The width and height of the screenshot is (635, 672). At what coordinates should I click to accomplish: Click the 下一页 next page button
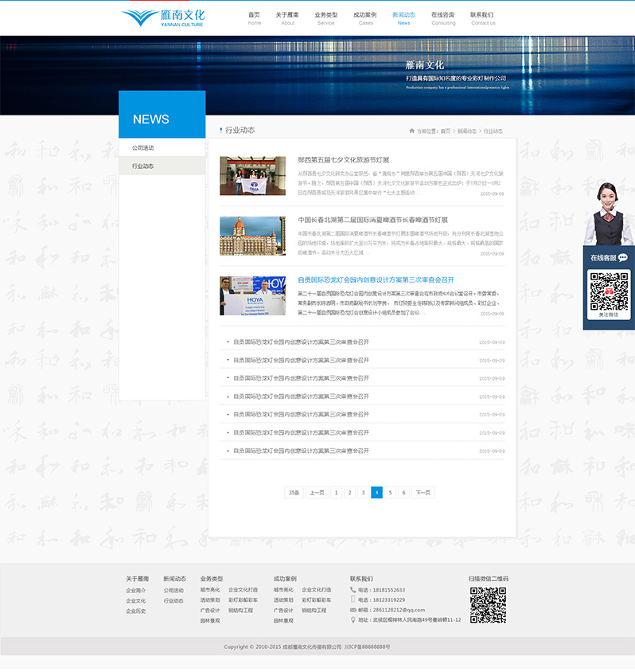(x=422, y=493)
